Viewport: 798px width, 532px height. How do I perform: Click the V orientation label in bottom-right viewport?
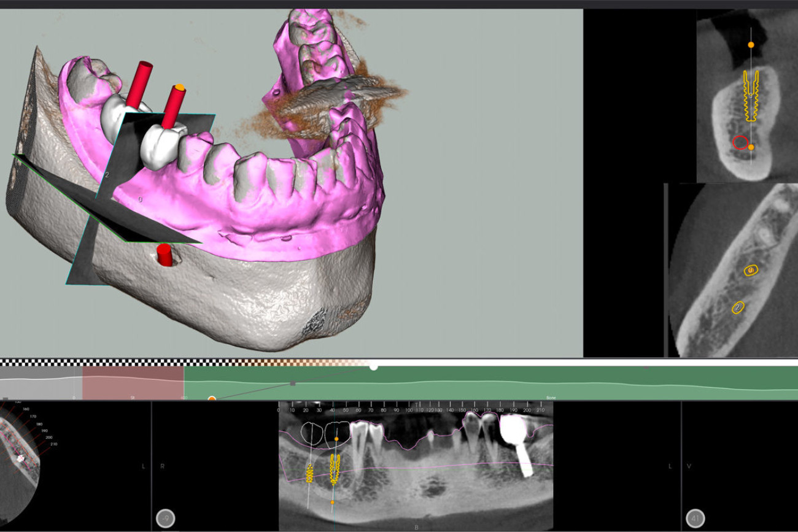coord(688,466)
